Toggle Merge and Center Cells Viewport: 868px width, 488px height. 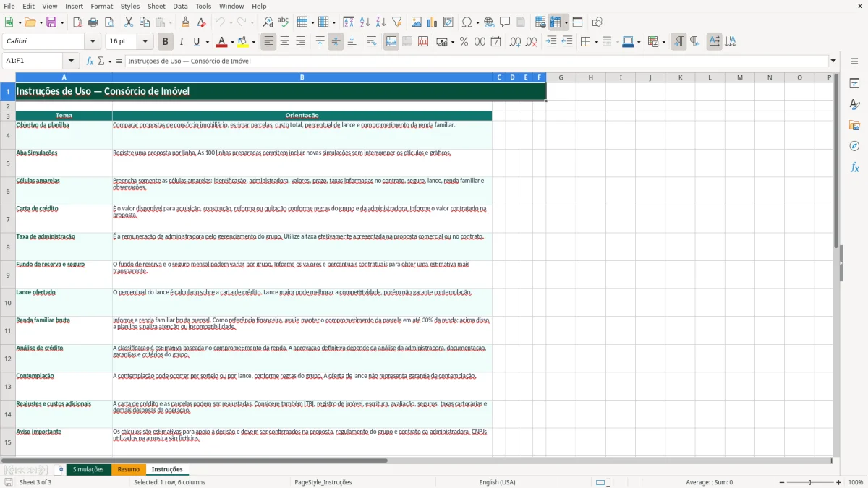click(x=391, y=42)
